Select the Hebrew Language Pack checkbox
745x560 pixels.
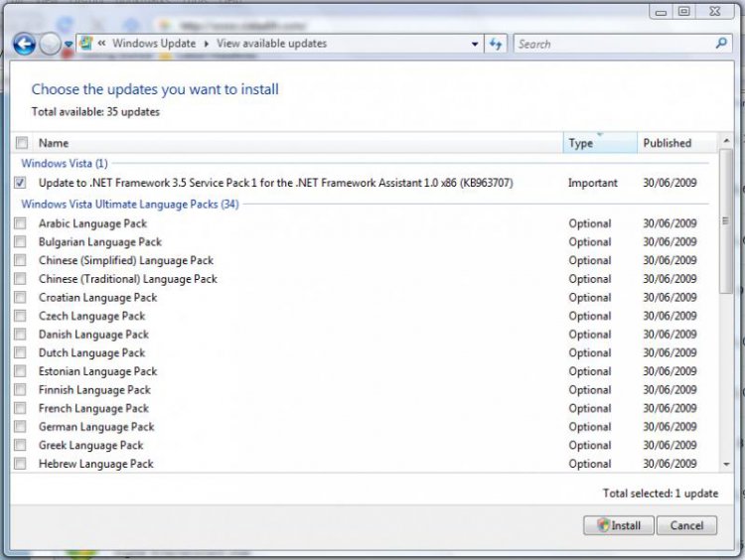click(x=20, y=464)
